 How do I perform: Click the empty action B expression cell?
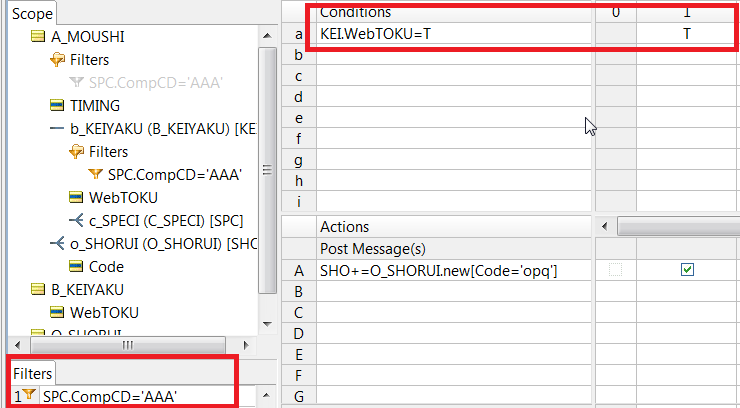point(454,292)
